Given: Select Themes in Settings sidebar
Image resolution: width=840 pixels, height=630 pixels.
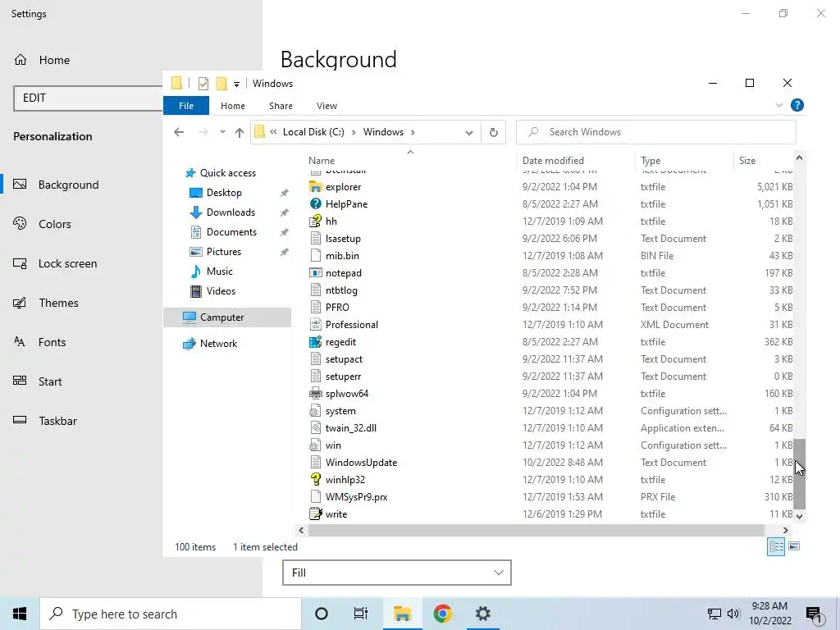Looking at the screenshot, I should point(58,303).
